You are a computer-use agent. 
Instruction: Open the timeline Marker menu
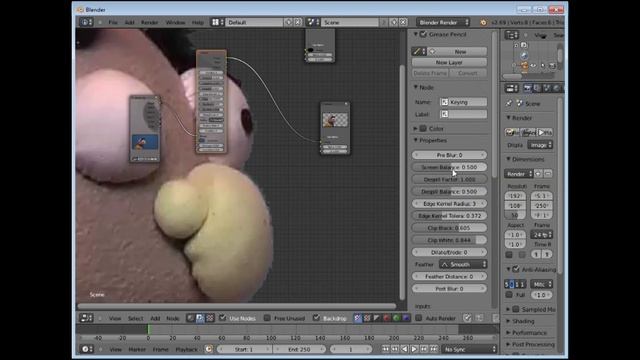pyautogui.click(x=137, y=349)
